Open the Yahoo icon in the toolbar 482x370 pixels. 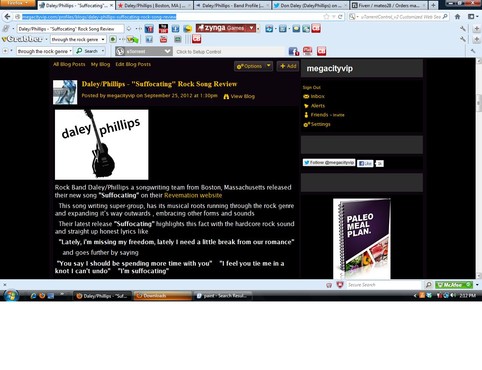coord(149,29)
